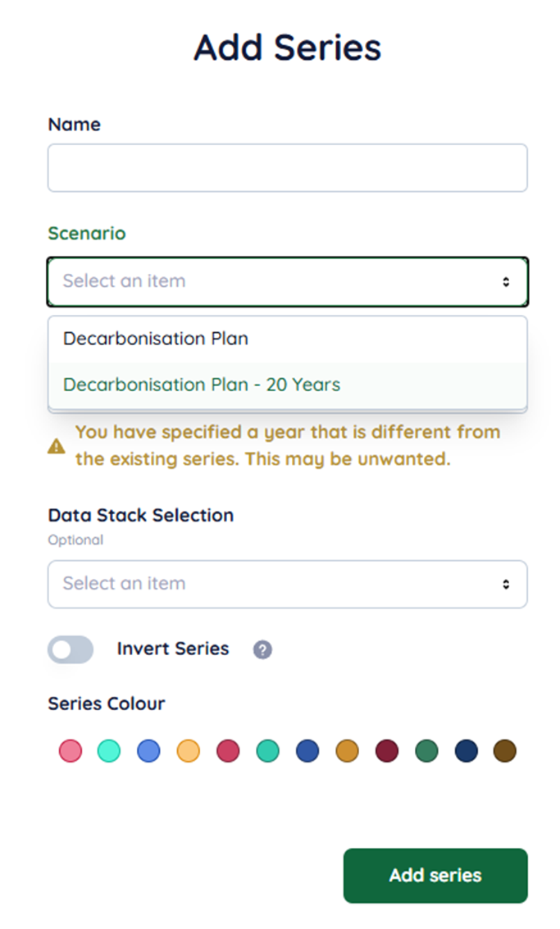Toggle the Invert Series switch
The height and width of the screenshot is (929, 560).
tap(71, 650)
